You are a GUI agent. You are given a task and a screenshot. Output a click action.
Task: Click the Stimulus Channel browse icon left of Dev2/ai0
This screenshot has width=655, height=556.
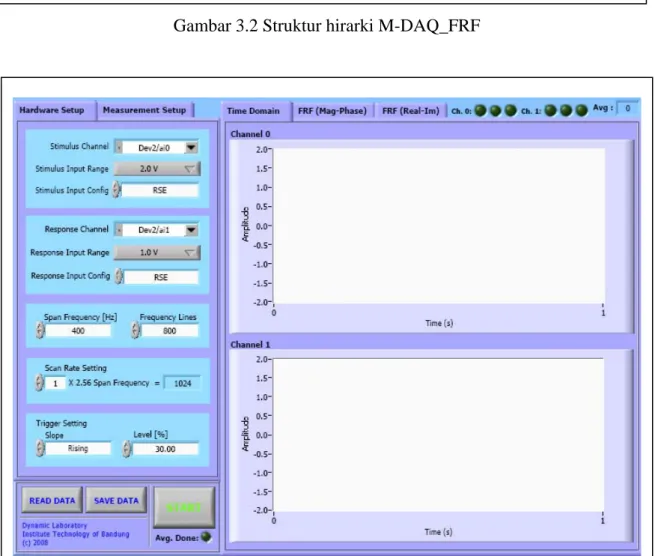pos(119,147)
